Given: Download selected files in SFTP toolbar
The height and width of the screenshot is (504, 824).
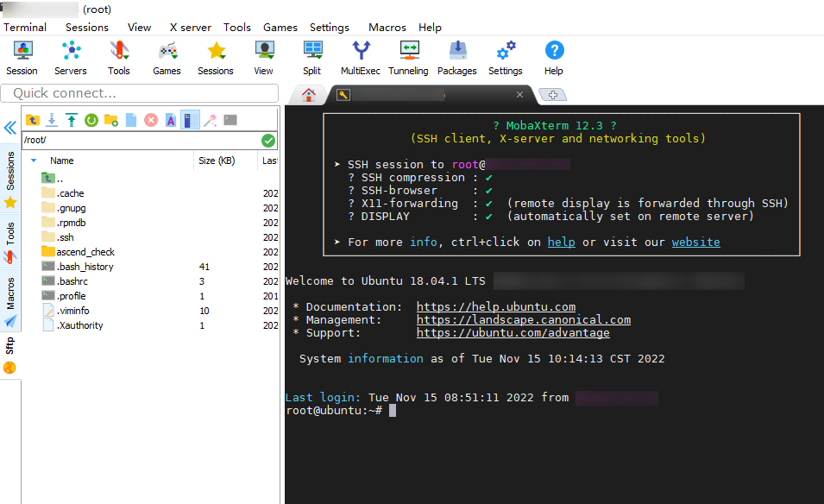Looking at the screenshot, I should pyautogui.click(x=52, y=120).
